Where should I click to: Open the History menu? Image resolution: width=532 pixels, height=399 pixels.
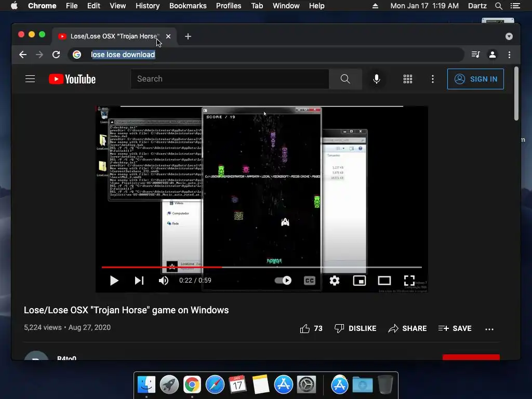[x=148, y=6]
